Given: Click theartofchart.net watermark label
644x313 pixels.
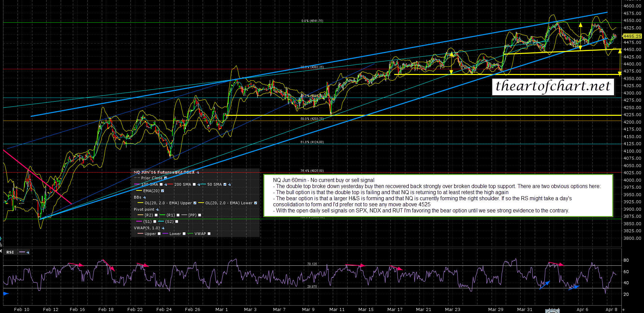Looking at the screenshot, I should (553, 86).
